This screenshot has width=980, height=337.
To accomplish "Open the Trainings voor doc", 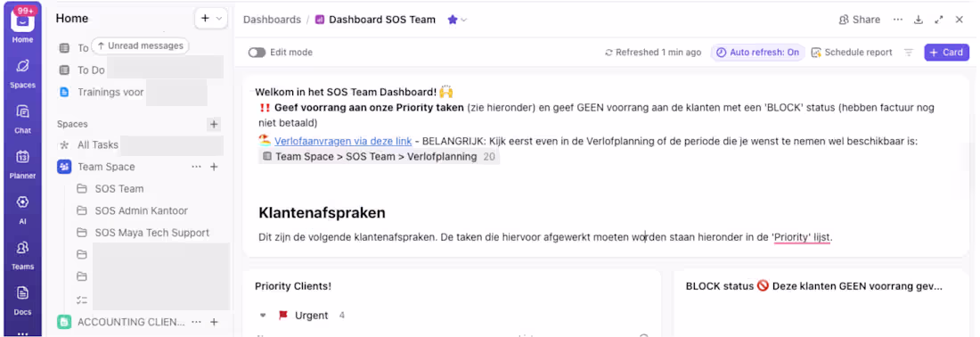I will 110,92.
